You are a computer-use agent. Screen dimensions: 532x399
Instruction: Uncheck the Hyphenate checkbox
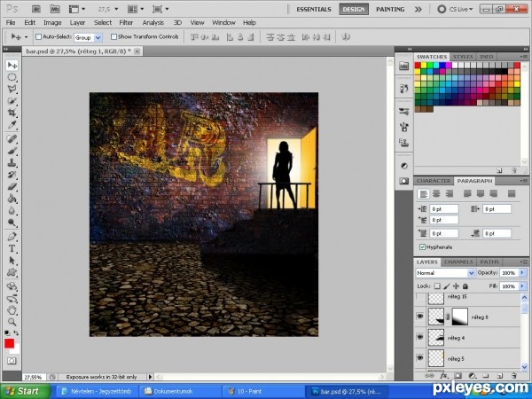(x=422, y=247)
